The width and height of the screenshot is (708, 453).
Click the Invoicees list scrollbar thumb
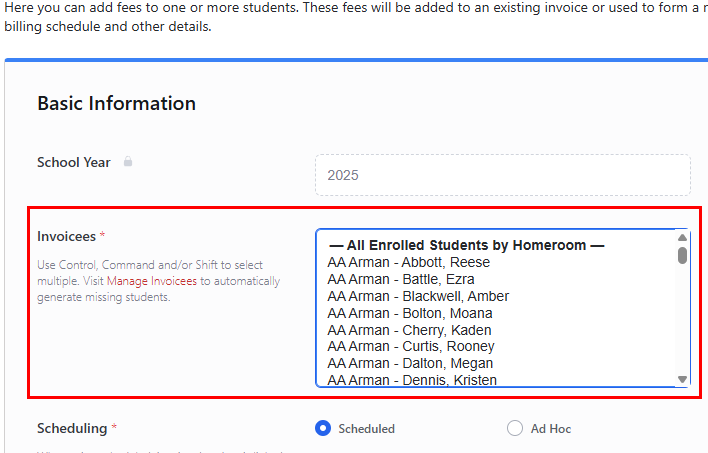[683, 255]
